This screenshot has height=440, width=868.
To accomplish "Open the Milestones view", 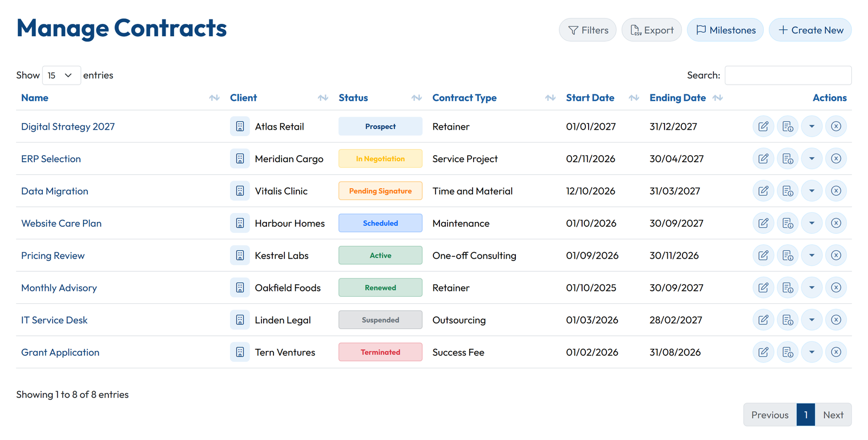I will [725, 30].
